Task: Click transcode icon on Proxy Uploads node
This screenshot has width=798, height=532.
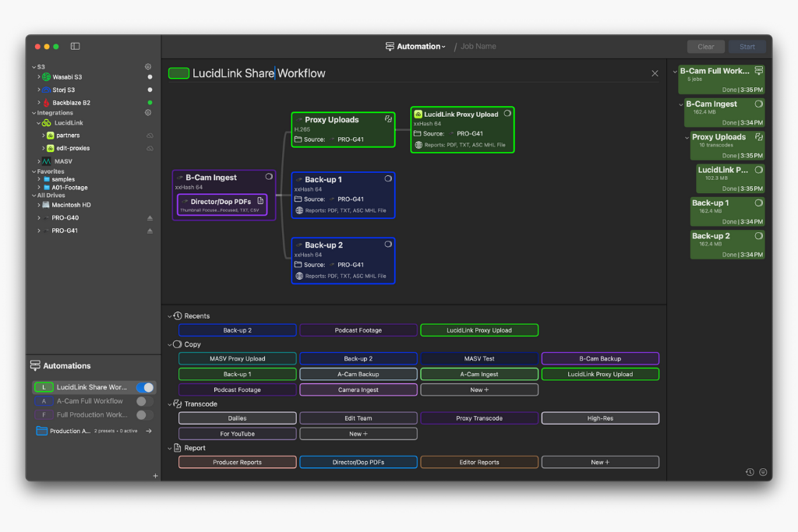Action: click(x=387, y=119)
